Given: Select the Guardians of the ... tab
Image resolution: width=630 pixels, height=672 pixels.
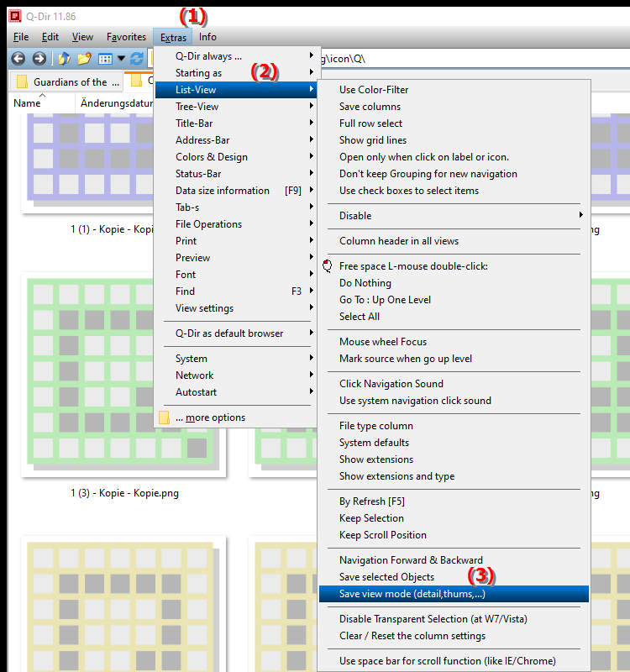Looking at the screenshot, I should click(x=67, y=81).
